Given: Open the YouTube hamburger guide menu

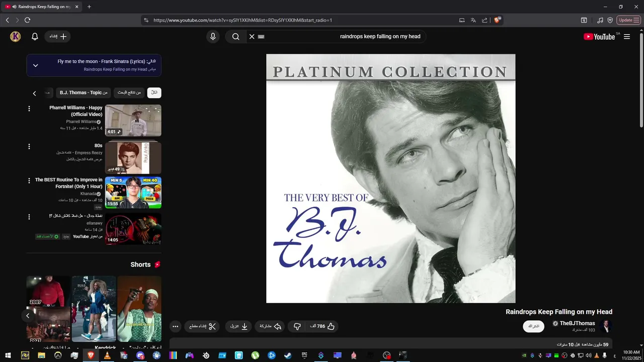Looking at the screenshot, I should click(x=627, y=36).
